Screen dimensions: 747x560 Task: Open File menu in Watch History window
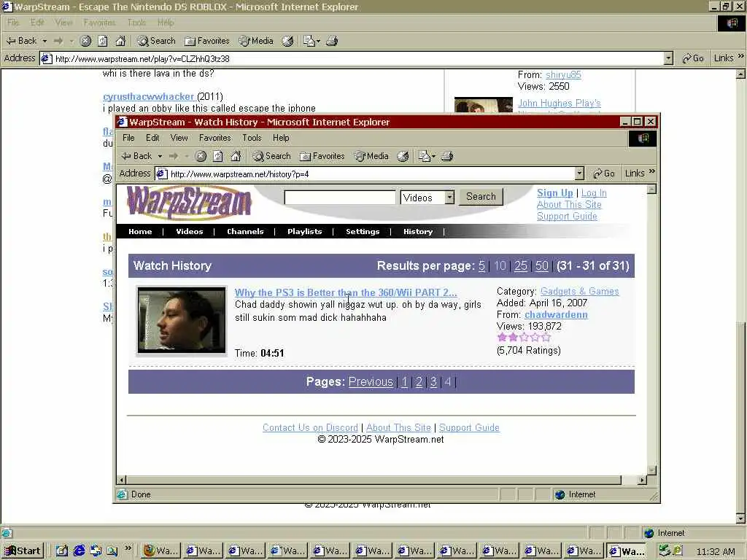[128, 138]
